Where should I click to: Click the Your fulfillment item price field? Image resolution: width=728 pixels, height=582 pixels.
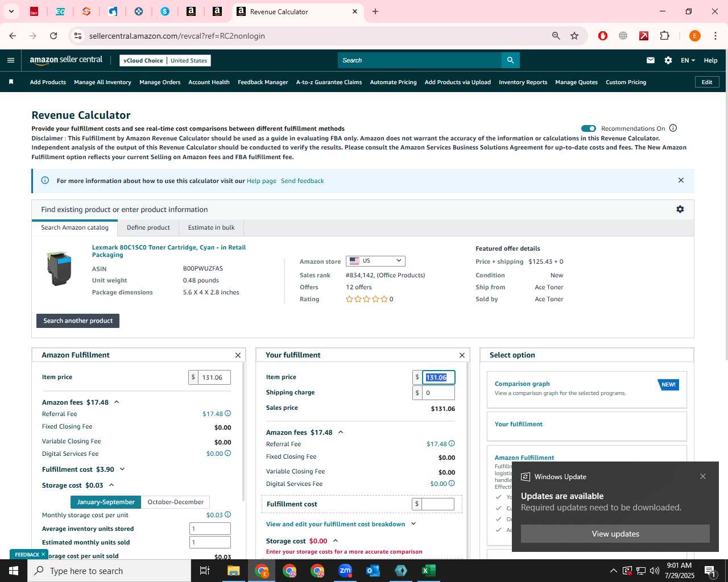[x=439, y=377]
